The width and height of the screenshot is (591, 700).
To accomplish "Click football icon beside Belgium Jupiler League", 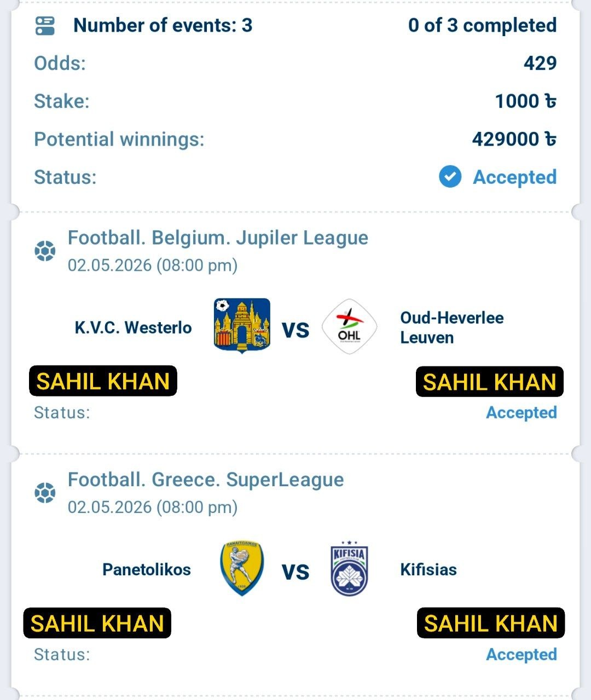I will [x=45, y=251].
